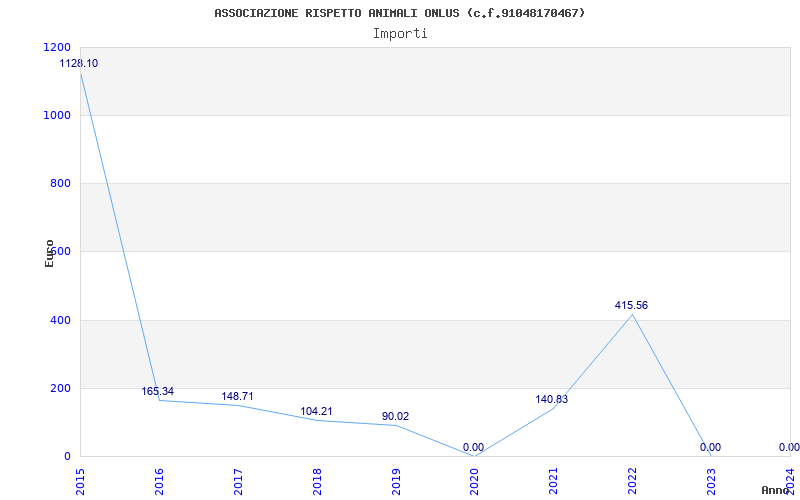Click the 200 y-axis tick label
Screen dimensions: 800x500
click(x=61, y=388)
